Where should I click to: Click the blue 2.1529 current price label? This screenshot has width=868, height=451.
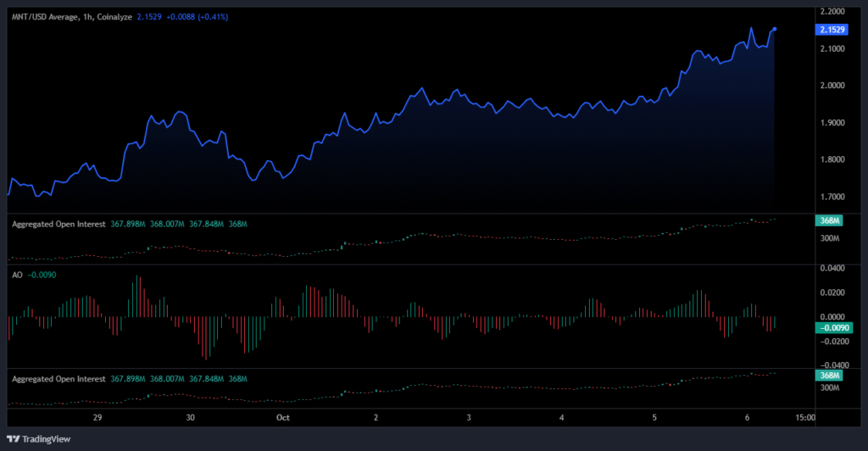pyautogui.click(x=830, y=30)
